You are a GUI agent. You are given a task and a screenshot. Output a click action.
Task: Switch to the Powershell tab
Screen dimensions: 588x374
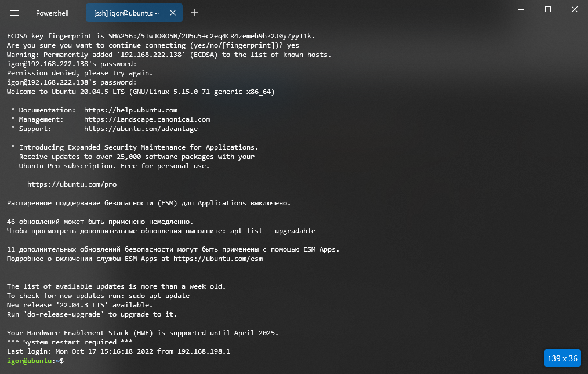tap(52, 13)
